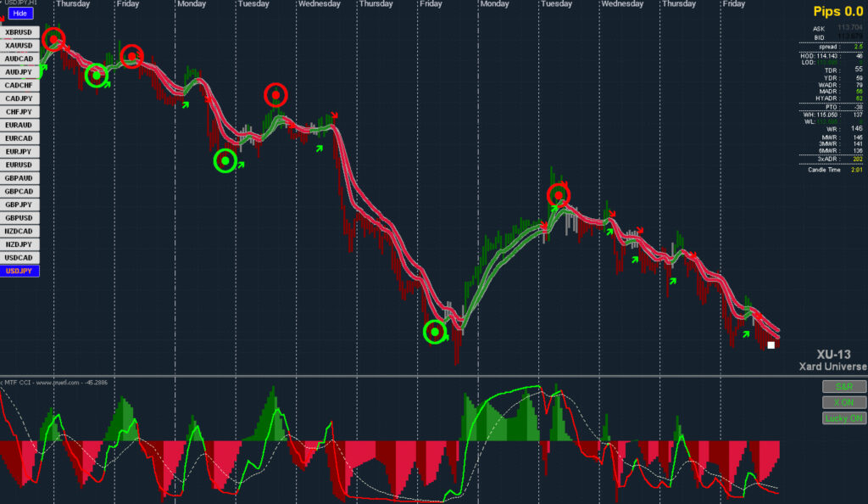
Task: Click the red circle sell signal on second Tuesday
Action: point(559,195)
